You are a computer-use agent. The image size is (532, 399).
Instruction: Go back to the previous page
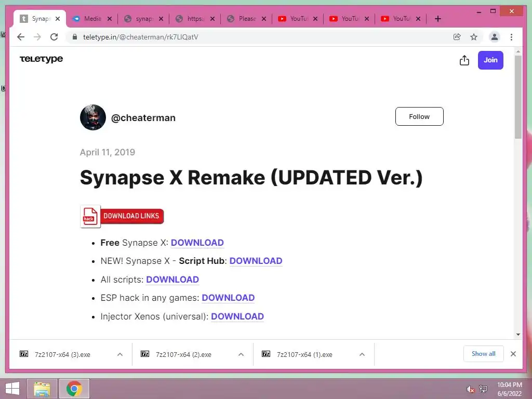coord(21,37)
